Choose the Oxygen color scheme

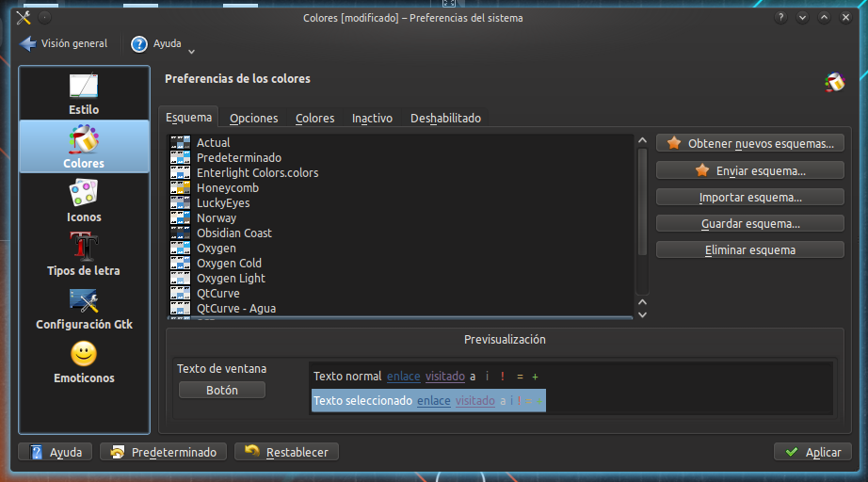pyautogui.click(x=401, y=248)
